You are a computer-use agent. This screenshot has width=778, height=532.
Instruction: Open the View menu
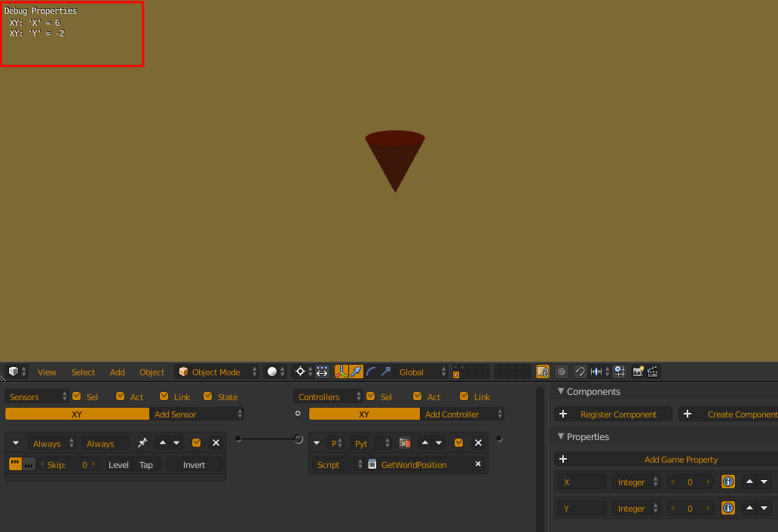tap(47, 371)
